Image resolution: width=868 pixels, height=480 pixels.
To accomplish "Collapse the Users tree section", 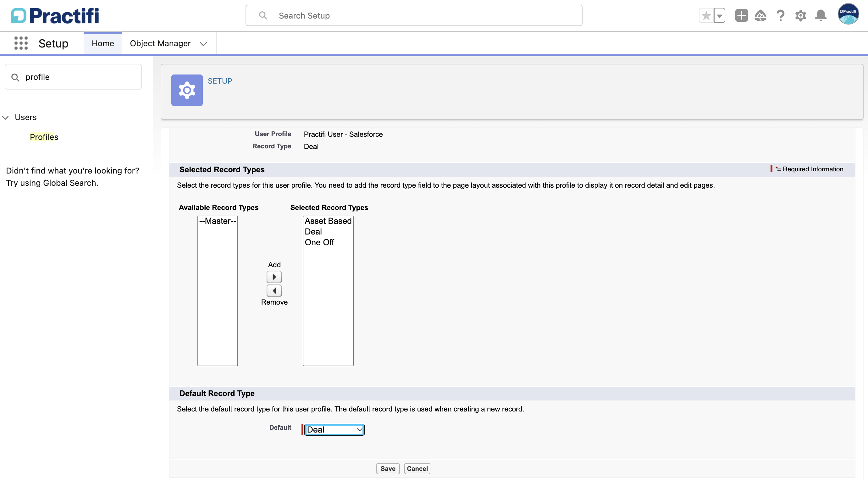I will (x=5, y=118).
